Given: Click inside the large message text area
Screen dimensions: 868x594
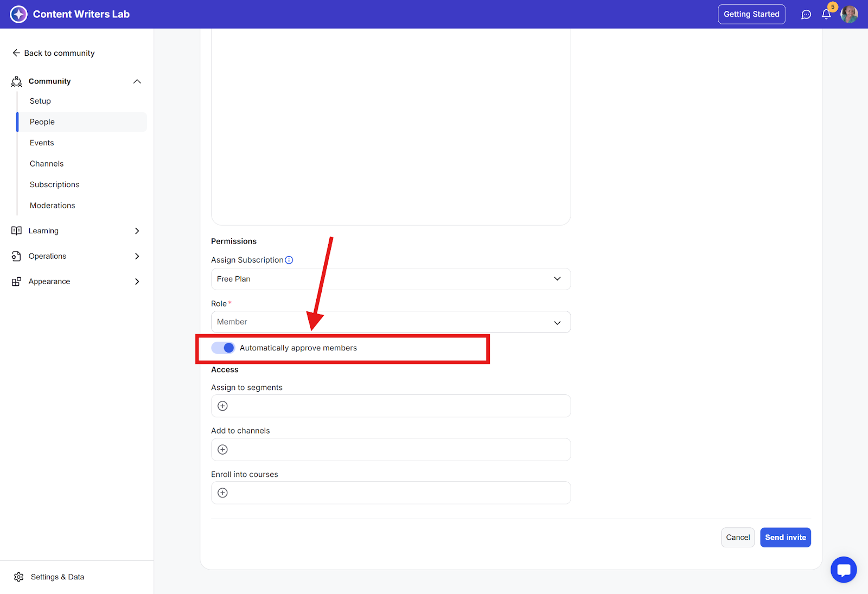Looking at the screenshot, I should 391,126.
